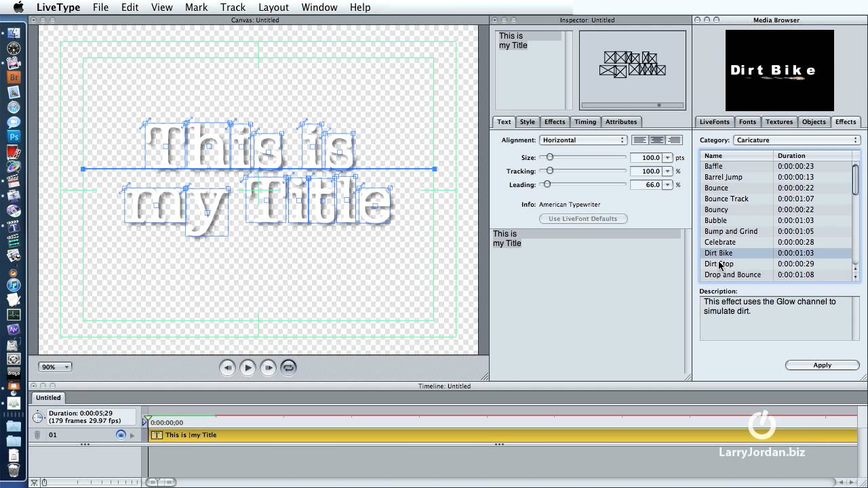Click the next frame playback button
868x488 pixels.
point(268,367)
